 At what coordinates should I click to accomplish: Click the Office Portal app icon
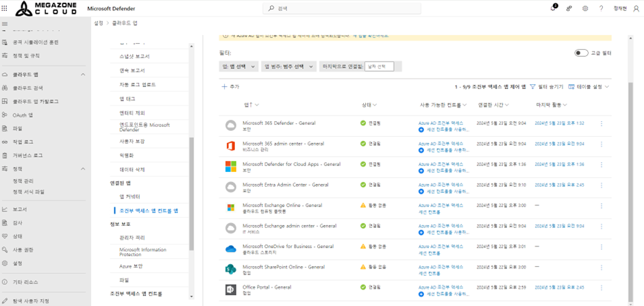tap(230, 290)
